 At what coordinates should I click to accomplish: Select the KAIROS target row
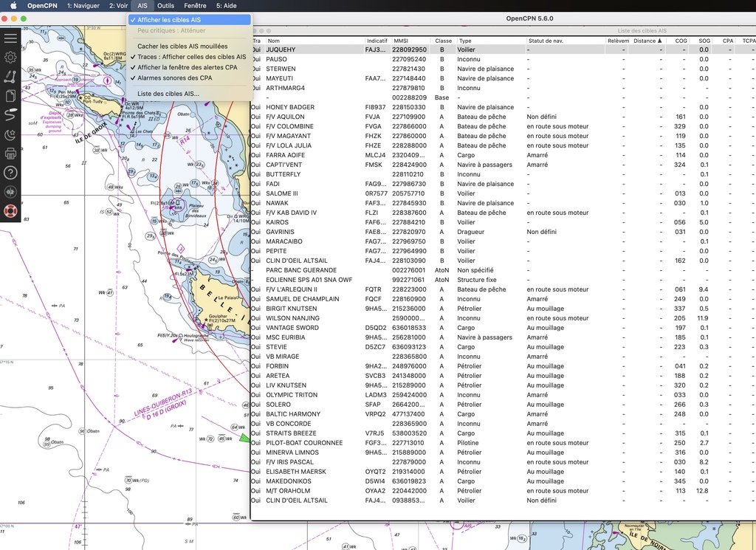[x=504, y=222]
